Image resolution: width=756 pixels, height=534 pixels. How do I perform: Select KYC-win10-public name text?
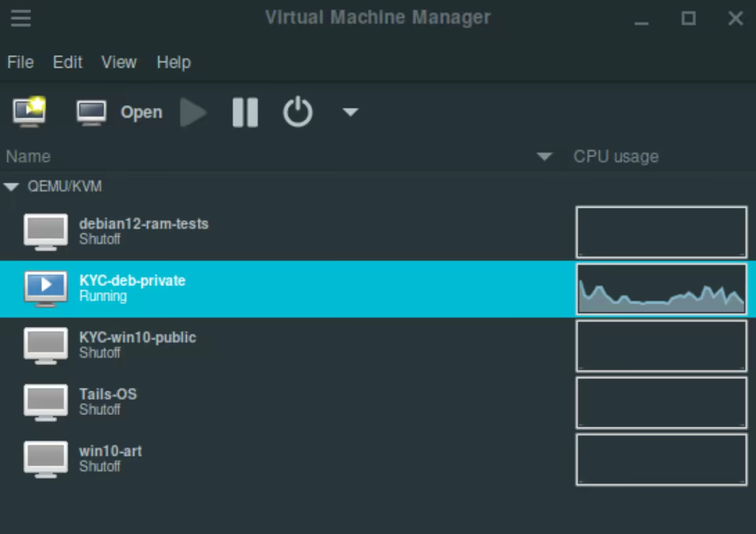point(138,337)
